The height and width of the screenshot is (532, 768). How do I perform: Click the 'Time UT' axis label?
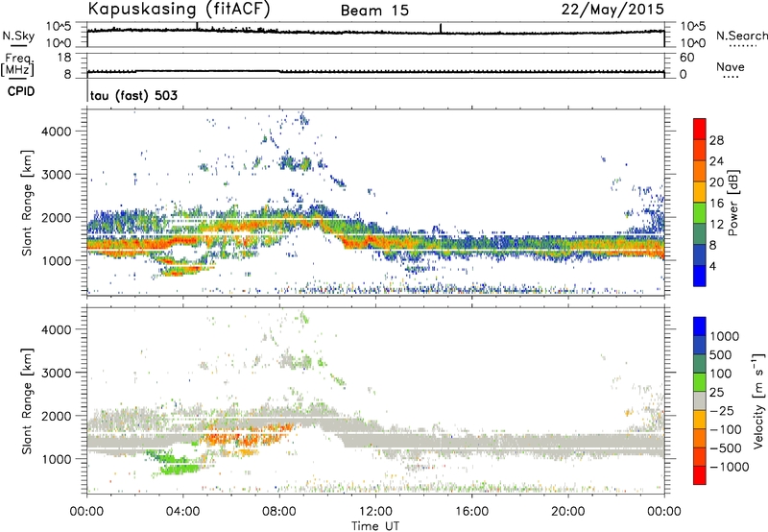click(x=375, y=526)
